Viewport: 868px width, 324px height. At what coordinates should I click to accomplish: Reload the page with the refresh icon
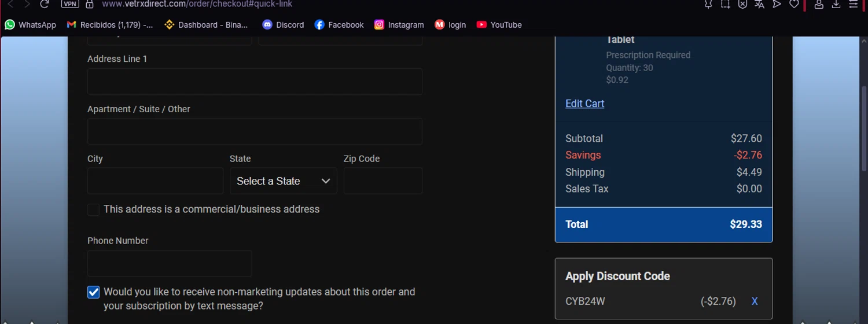click(45, 4)
